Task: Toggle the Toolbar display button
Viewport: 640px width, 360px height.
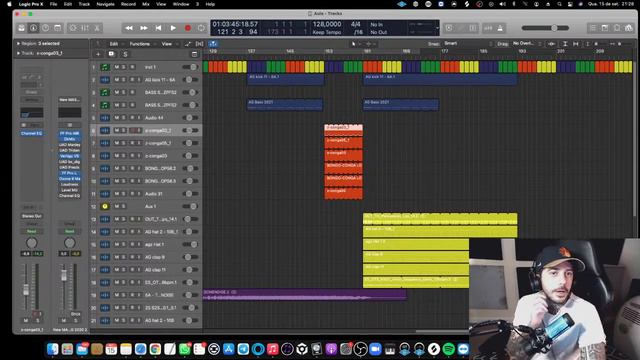Action: coord(58,28)
